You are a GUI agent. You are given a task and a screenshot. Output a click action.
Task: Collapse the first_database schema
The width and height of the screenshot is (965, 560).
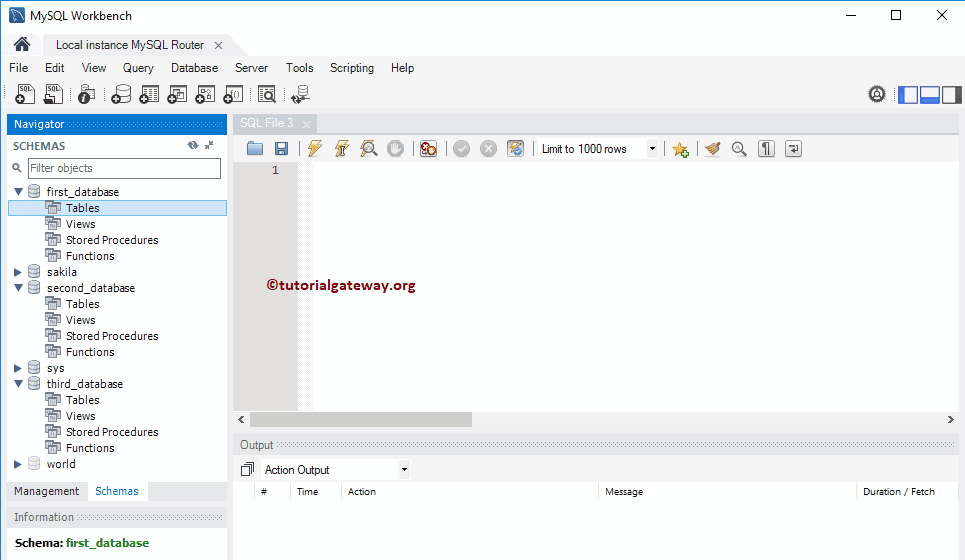(18, 191)
